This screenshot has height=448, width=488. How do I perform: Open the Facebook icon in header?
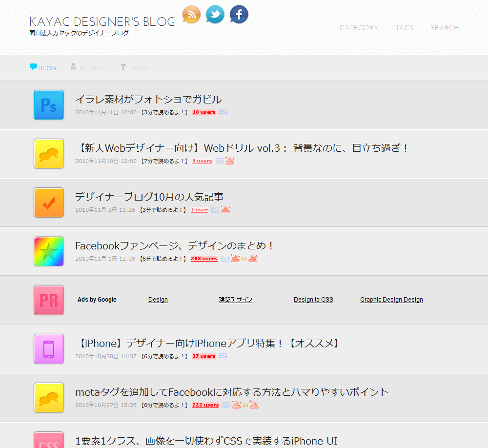(239, 14)
